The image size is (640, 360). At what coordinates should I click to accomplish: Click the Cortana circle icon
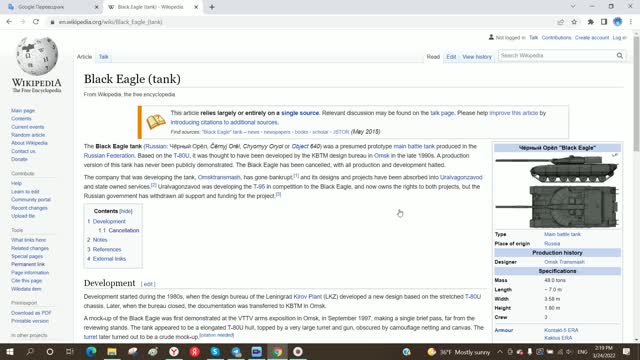[x=50, y=351]
